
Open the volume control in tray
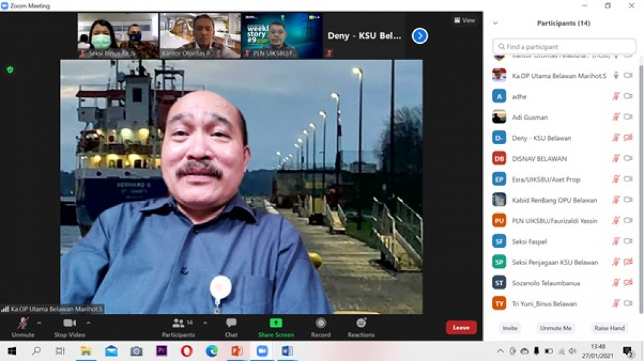click(x=573, y=351)
